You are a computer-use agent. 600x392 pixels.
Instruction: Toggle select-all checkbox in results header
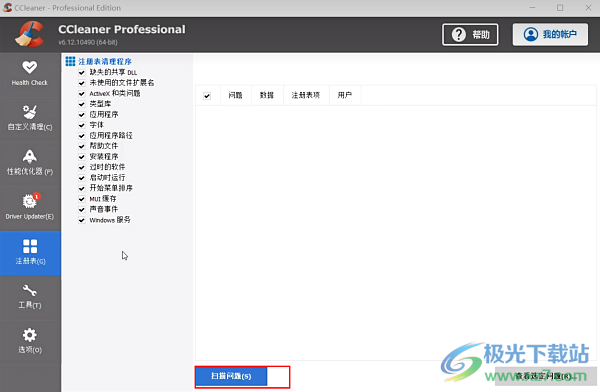click(207, 96)
